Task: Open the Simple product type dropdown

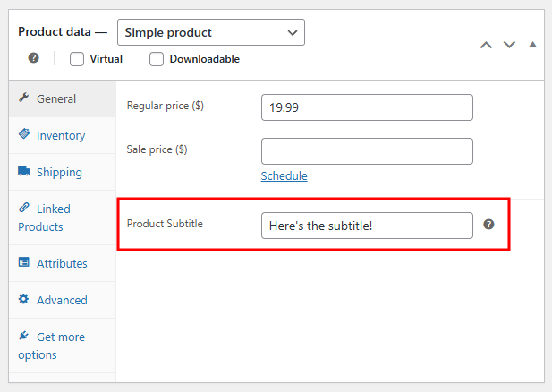Action: point(210,32)
